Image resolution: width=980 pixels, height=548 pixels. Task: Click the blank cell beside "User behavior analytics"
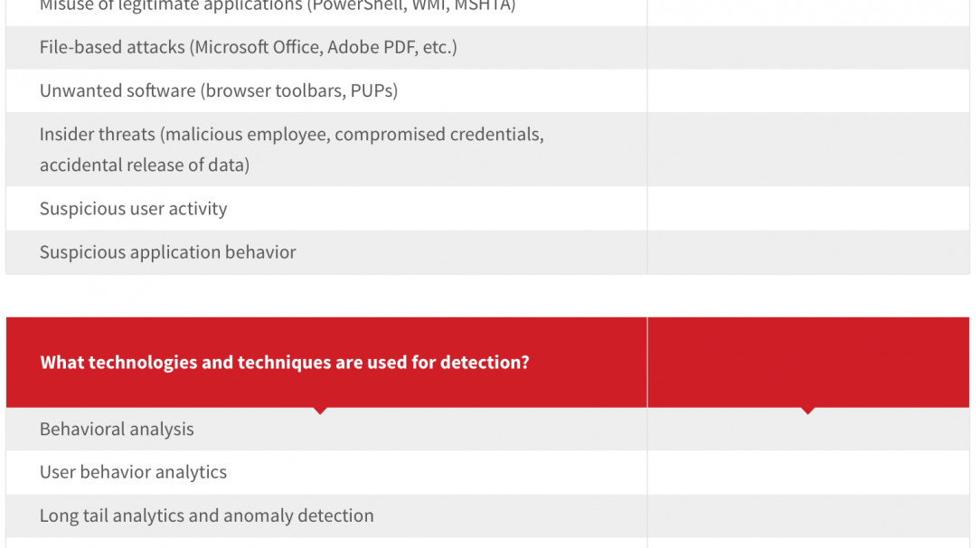tap(807, 472)
